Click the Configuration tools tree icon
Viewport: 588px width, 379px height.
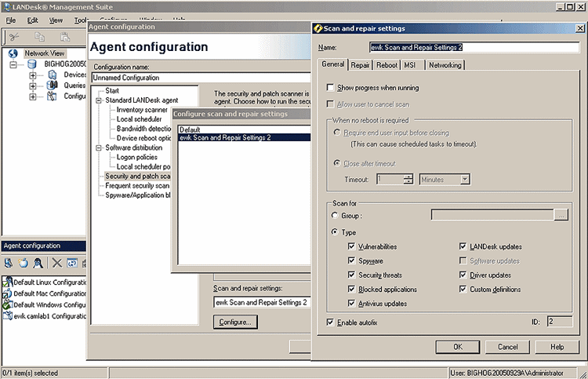(x=52, y=96)
